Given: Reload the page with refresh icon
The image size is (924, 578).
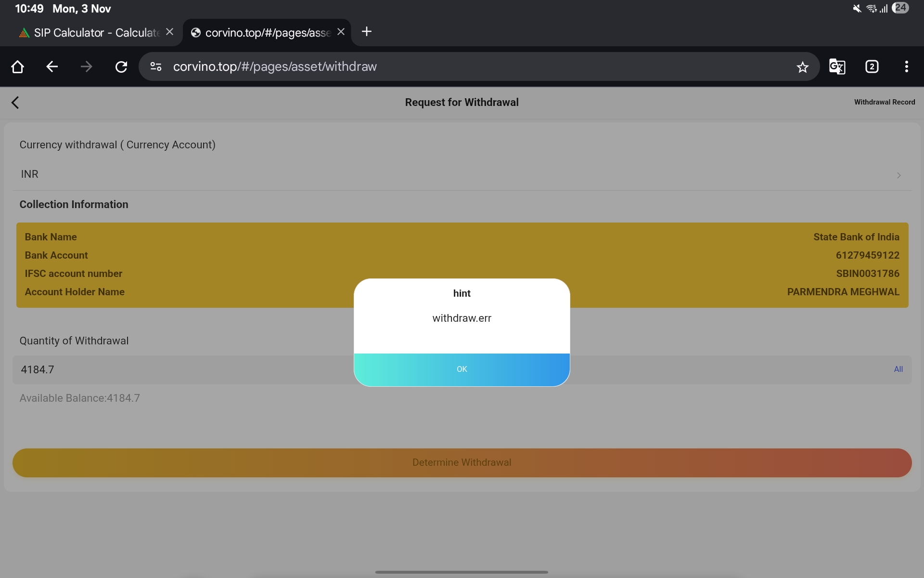Looking at the screenshot, I should [x=121, y=66].
